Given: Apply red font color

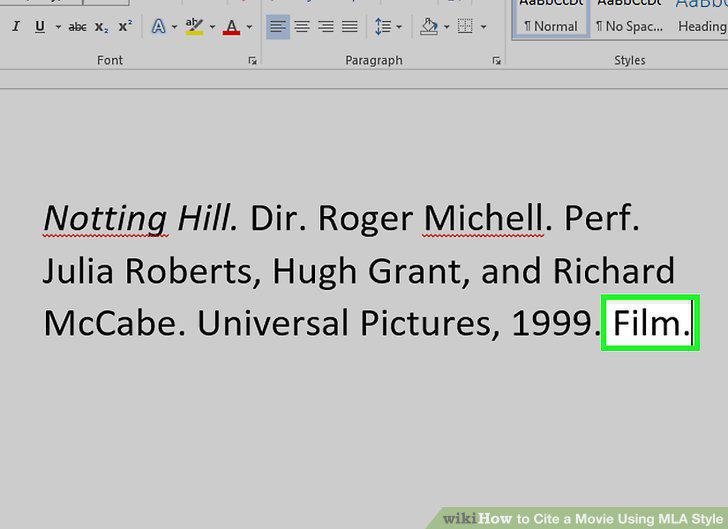Looking at the screenshot, I should [x=231, y=27].
